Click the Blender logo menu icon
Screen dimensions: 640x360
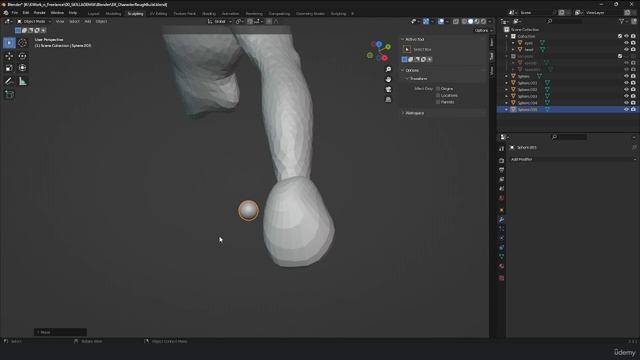pos(6,13)
